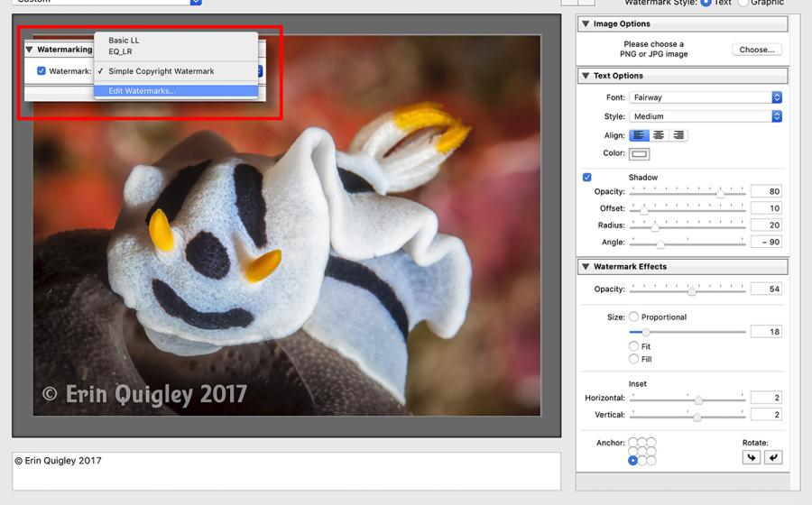Align watermark text to the left
Viewport: 812px width, 505px height.
639,135
